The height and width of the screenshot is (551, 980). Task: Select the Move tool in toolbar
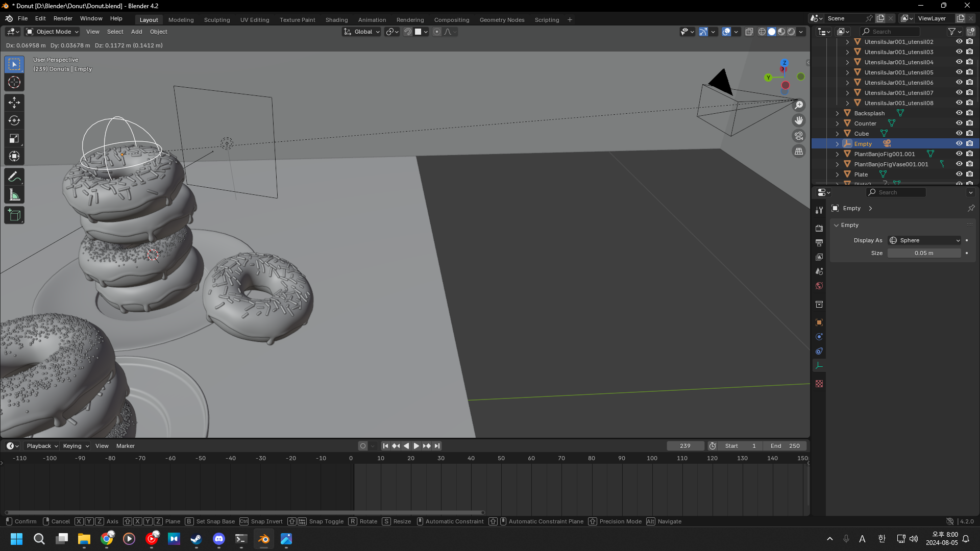click(14, 103)
